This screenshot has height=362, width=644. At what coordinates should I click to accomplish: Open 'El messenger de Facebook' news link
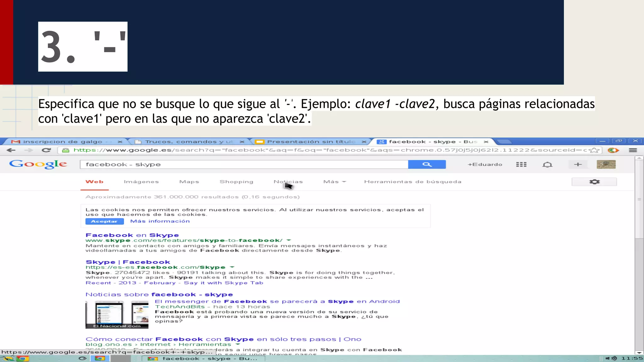pyautogui.click(x=277, y=301)
